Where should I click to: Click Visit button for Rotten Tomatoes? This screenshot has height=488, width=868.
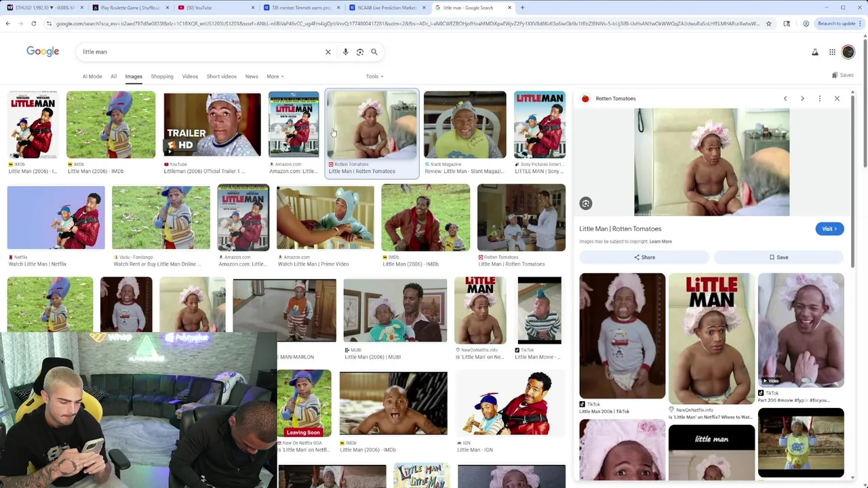pyautogui.click(x=829, y=229)
